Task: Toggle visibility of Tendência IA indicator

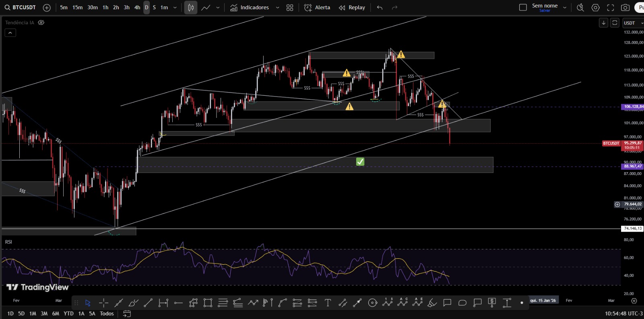Action: pyautogui.click(x=41, y=23)
